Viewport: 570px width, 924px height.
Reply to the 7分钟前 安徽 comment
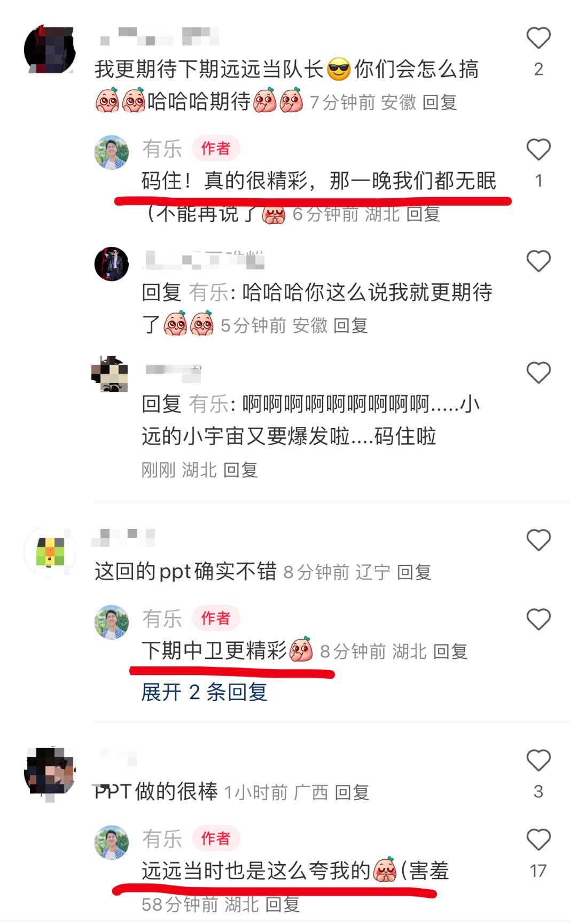point(440,102)
